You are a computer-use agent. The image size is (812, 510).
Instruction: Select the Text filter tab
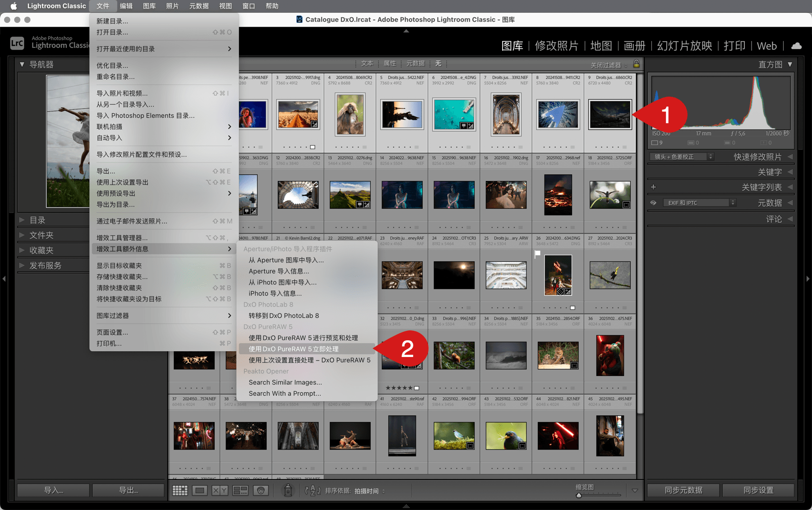pyautogui.click(x=367, y=64)
